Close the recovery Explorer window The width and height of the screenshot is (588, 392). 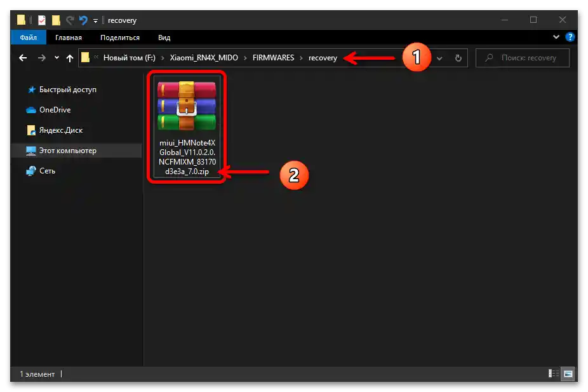(562, 20)
